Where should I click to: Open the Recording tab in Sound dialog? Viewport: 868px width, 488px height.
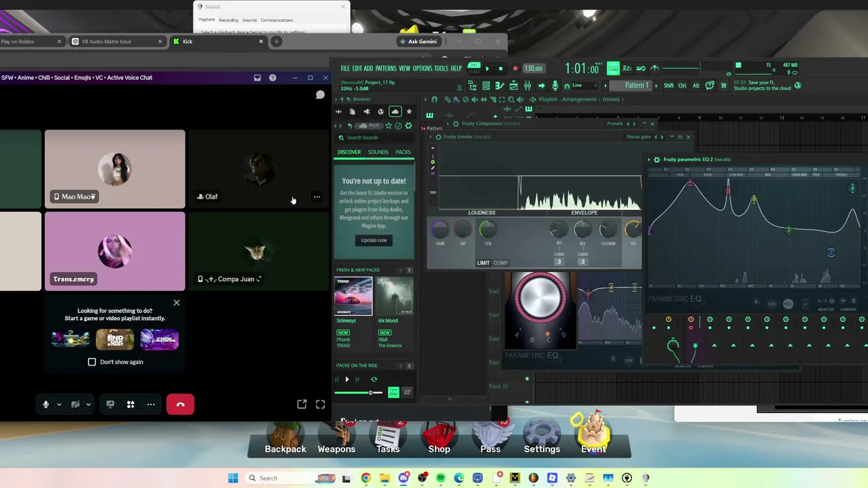point(229,20)
